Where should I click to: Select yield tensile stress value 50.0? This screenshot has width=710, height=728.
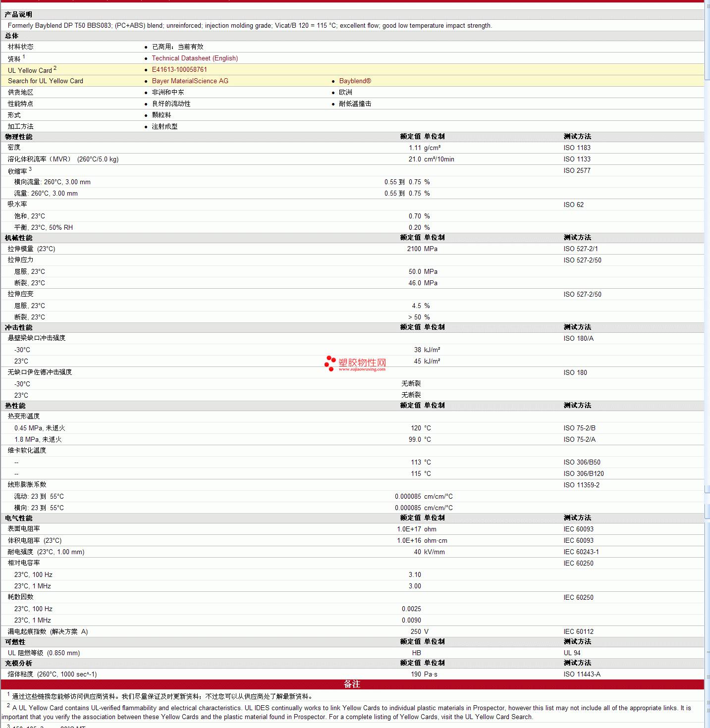415,272
